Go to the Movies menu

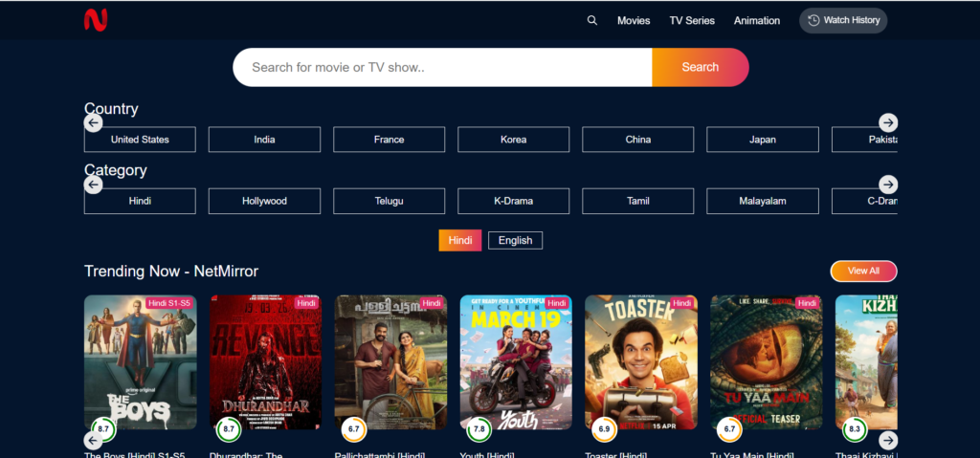coord(634,21)
